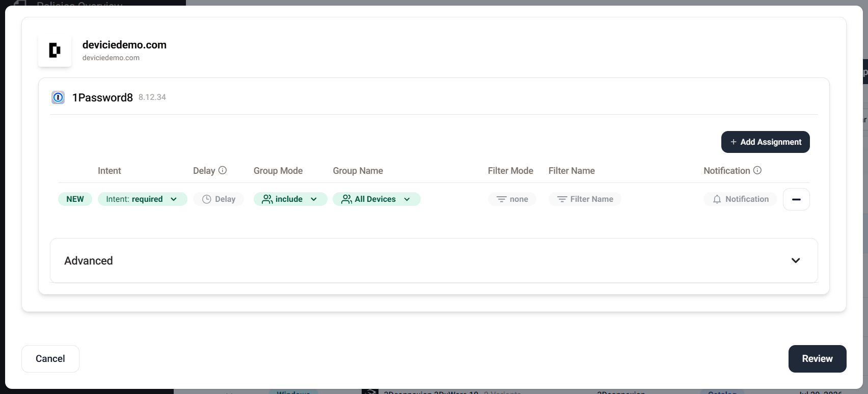Click the version number 8.12.34

(x=152, y=97)
